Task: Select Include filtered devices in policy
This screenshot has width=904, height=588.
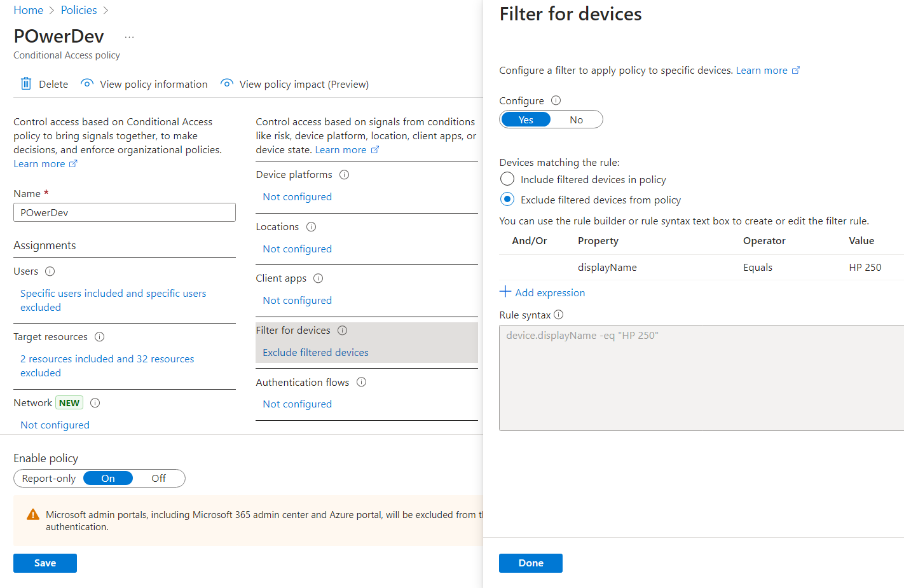Action: click(507, 179)
